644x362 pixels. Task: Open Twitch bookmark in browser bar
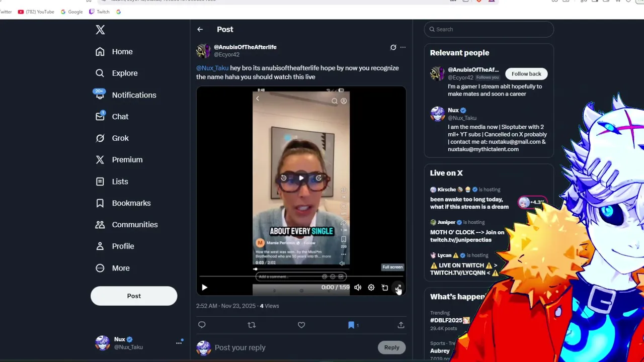(99, 12)
